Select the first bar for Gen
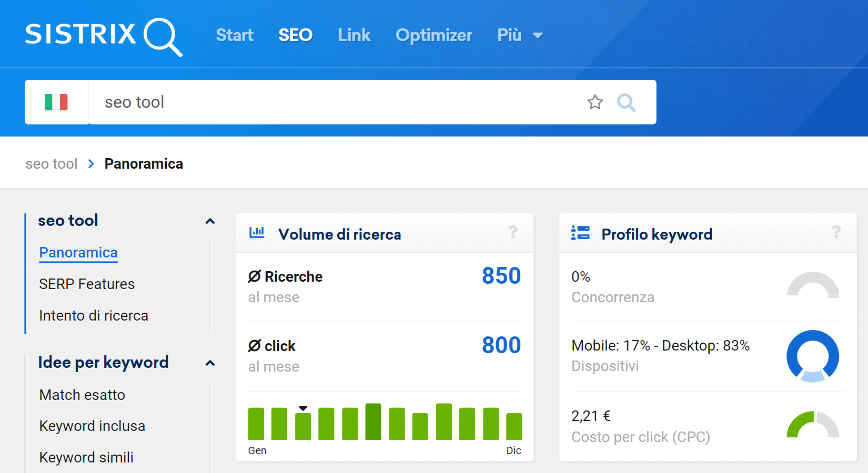This screenshot has height=473, width=868. pyautogui.click(x=256, y=424)
